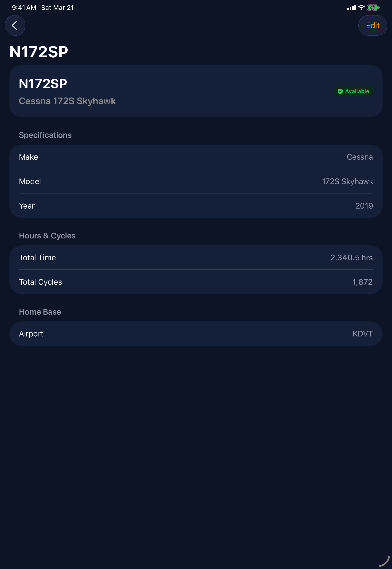Tap the green checkmark on Available badge

(340, 91)
